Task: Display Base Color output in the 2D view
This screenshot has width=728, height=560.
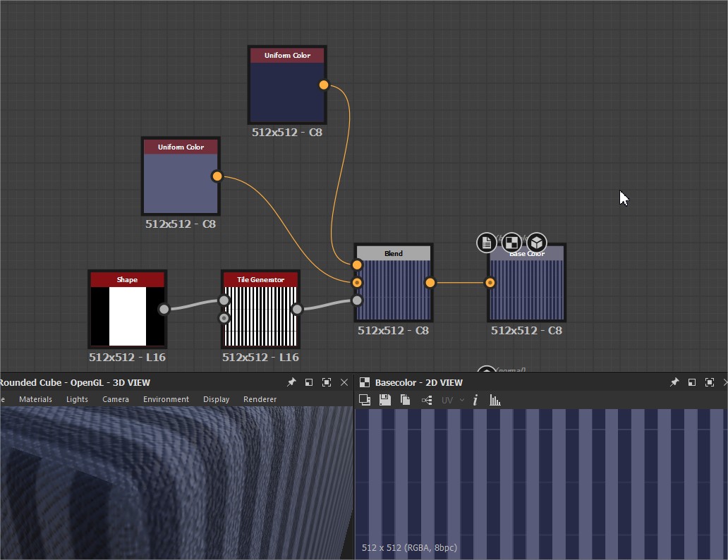Action: pyautogui.click(x=511, y=243)
